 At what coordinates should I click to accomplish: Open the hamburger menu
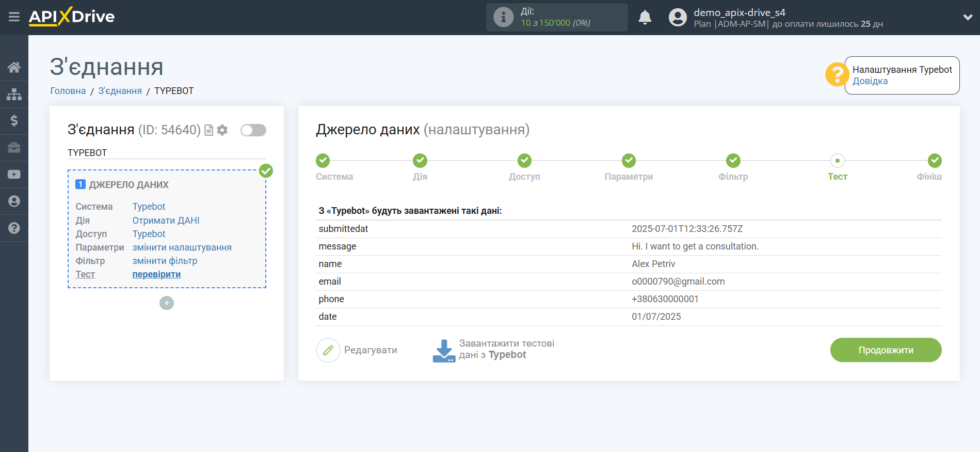point(14,17)
